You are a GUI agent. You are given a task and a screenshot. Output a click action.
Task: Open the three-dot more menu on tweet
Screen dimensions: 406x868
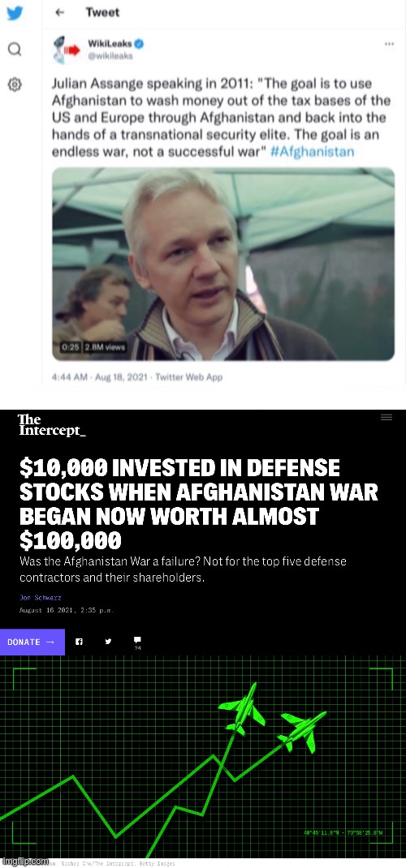point(389,44)
